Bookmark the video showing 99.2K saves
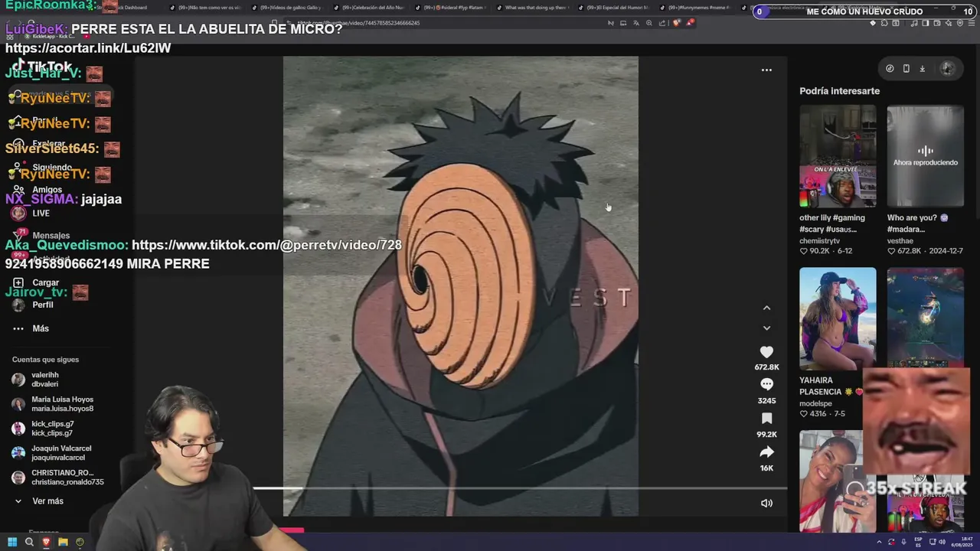This screenshot has height=551, width=980. click(x=766, y=418)
